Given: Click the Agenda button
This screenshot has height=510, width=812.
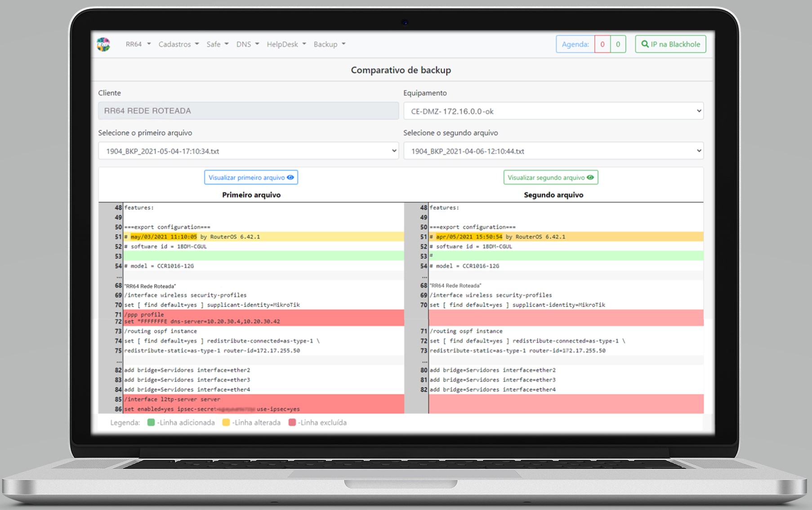Looking at the screenshot, I should pyautogui.click(x=575, y=44).
